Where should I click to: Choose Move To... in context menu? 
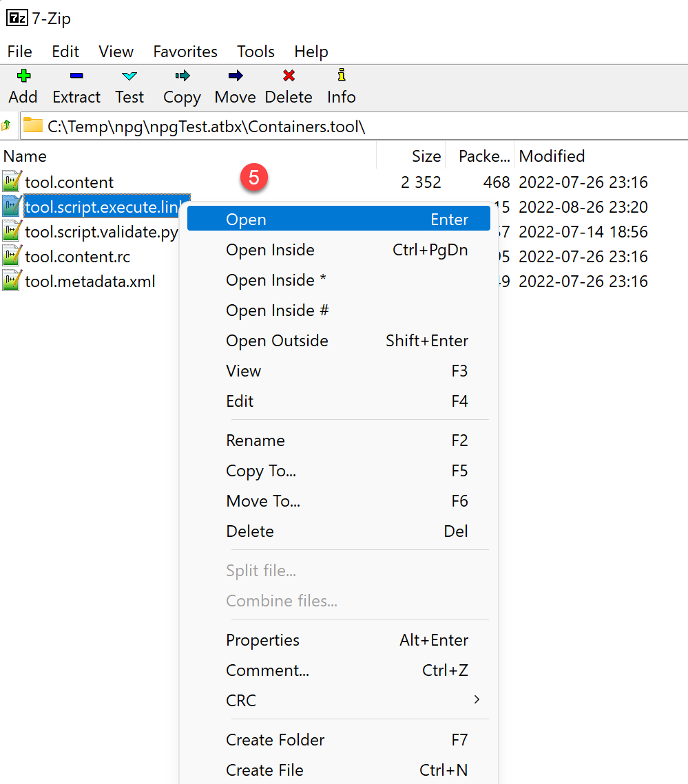[339, 501]
